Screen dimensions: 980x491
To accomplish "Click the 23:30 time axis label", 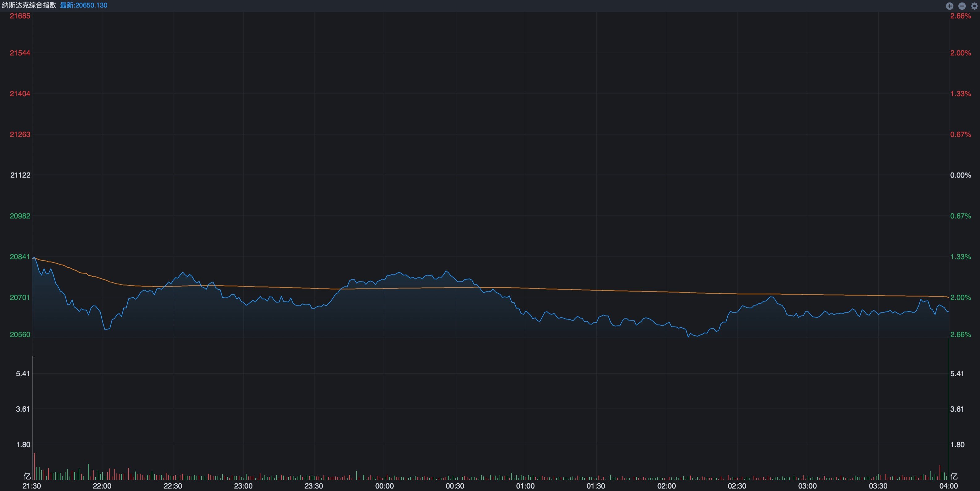I will click(x=314, y=486).
